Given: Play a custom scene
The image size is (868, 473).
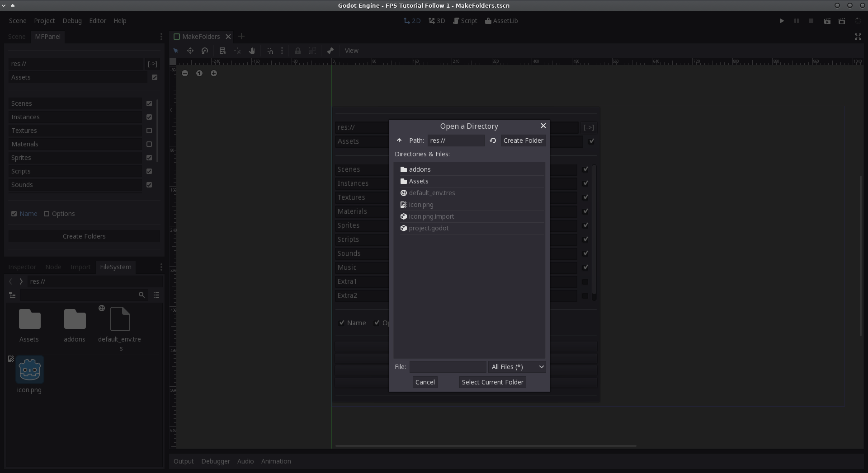Looking at the screenshot, I should pos(842,21).
